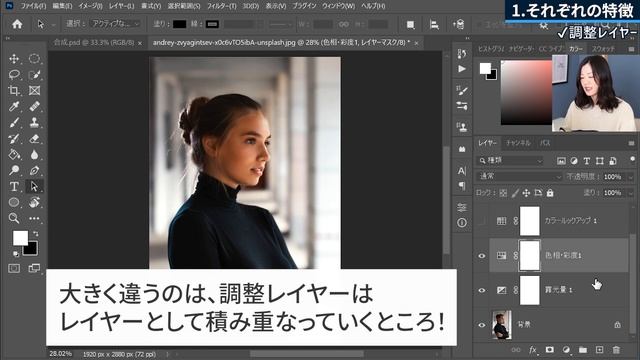Swap foreground and background colors arrow
Viewport: 640px width, 360px height.
[36, 234]
